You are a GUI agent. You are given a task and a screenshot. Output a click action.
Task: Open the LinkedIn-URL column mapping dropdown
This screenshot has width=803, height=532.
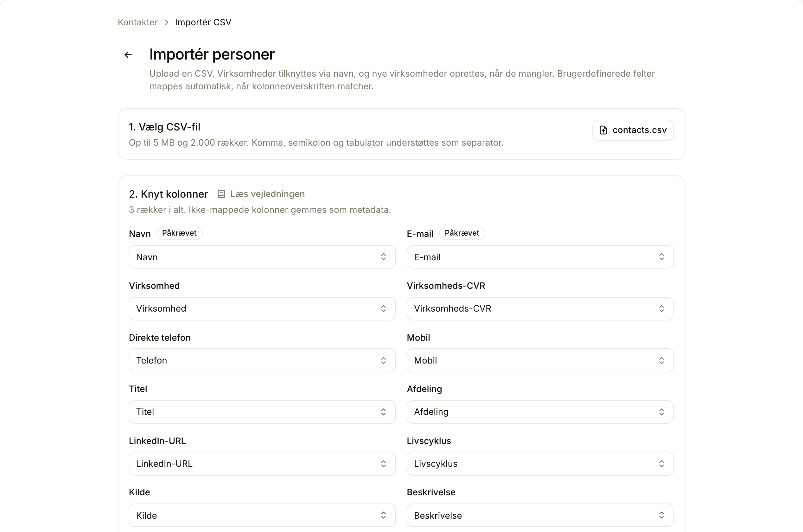262,464
